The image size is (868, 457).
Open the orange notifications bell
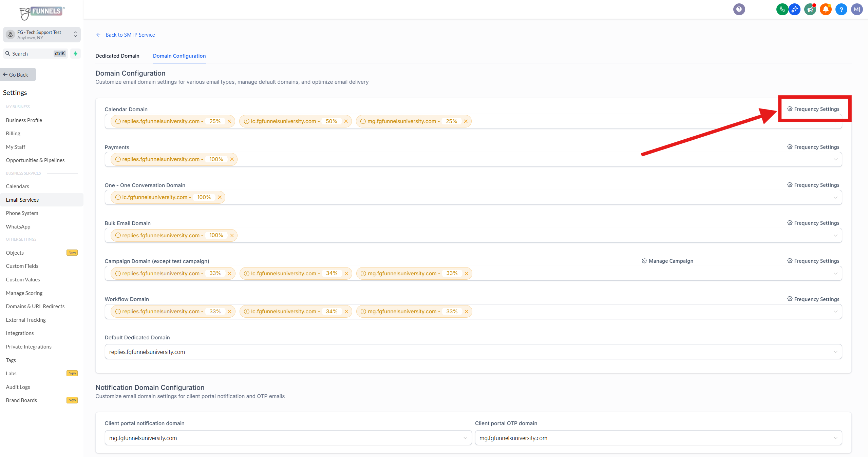pyautogui.click(x=826, y=9)
